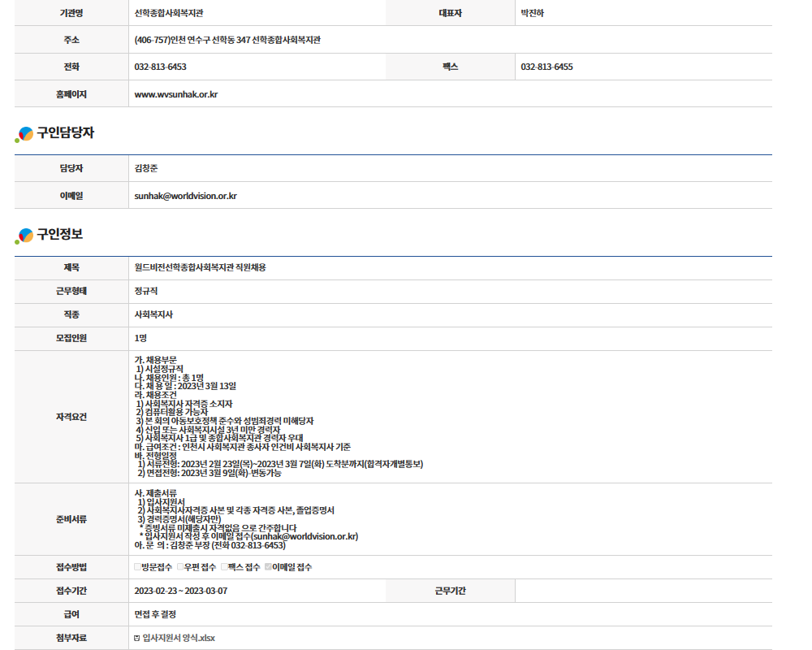Click the address text beginning (406-757)

[x=227, y=40]
